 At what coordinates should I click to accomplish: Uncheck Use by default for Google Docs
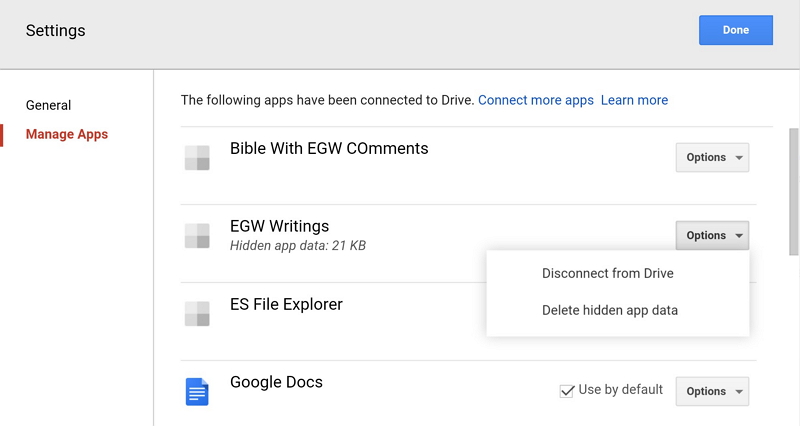tap(567, 391)
